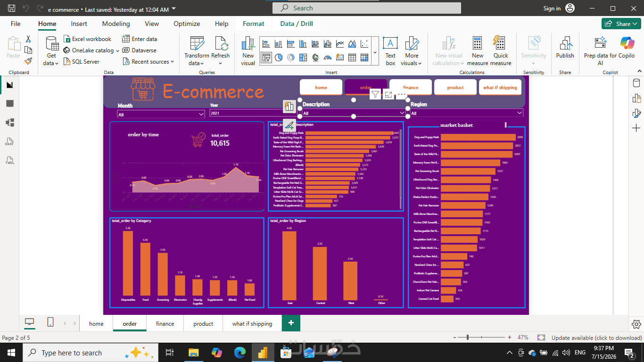Open the Modeling ribbon tab
Image resolution: width=644 pixels, height=362 pixels.
tap(116, 24)
